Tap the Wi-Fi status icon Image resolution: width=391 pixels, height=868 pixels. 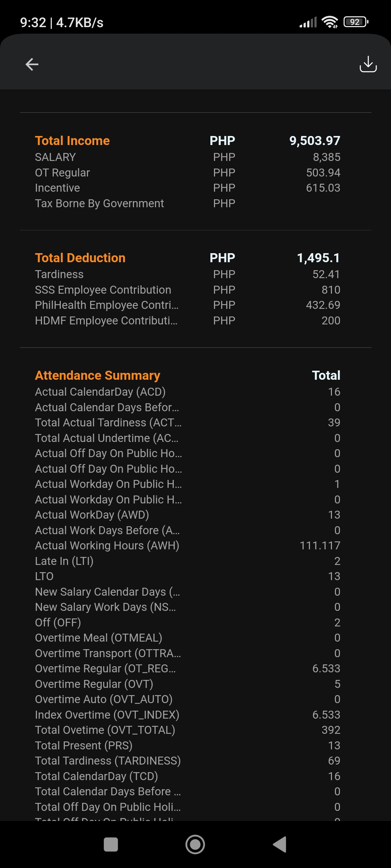point(329,22)
